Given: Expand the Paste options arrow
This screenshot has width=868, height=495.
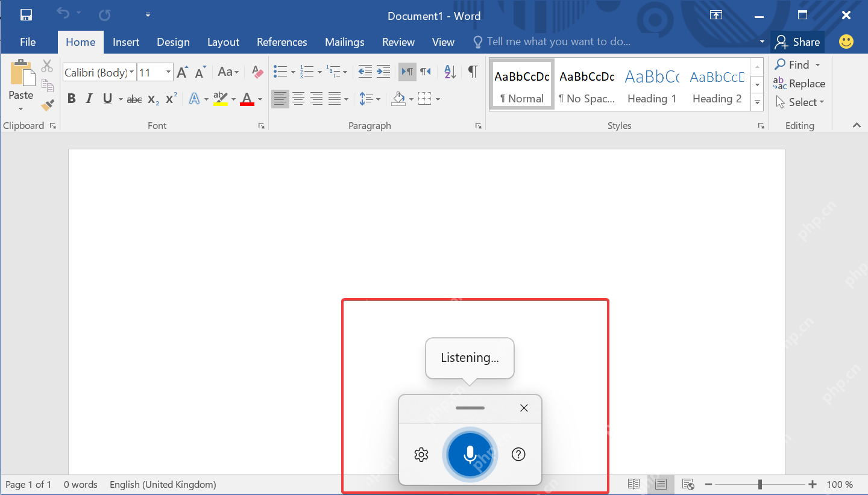Looking at the screenshot, I should (x=21, y=109).
